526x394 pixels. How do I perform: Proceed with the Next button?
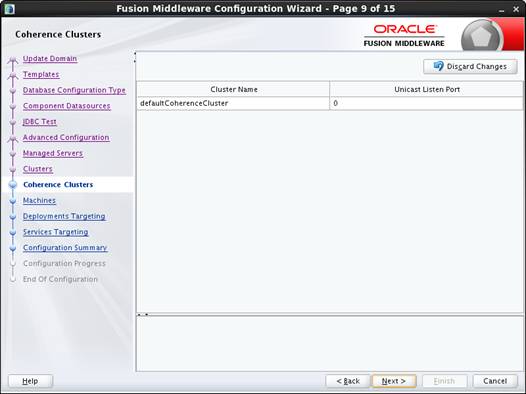click(x=394, y=381)
